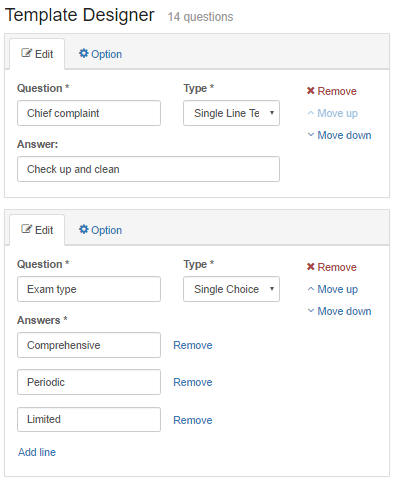Move Exam type question up
The width and height of the screenshot is (395, 480).
click(x=333, y=289)
